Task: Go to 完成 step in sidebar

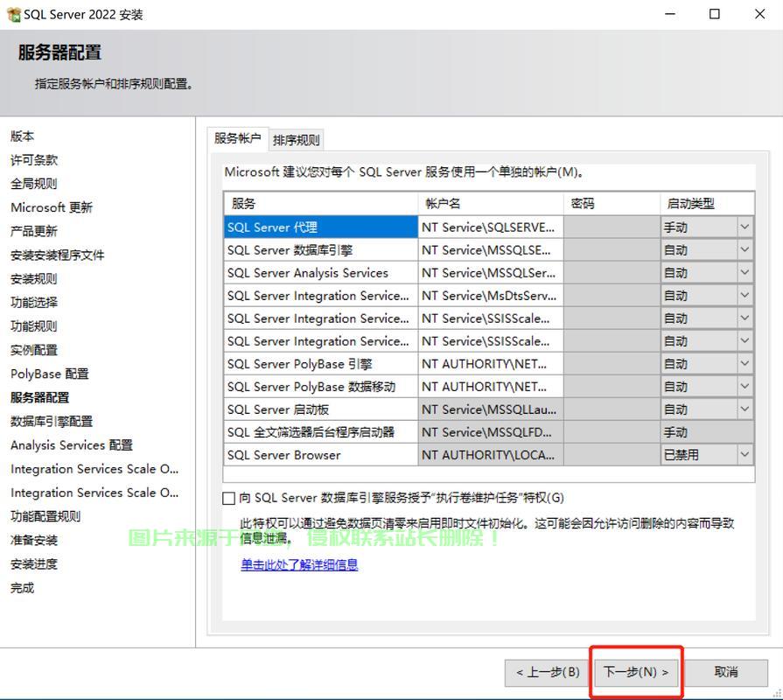Action: click(x=23, y=588)
